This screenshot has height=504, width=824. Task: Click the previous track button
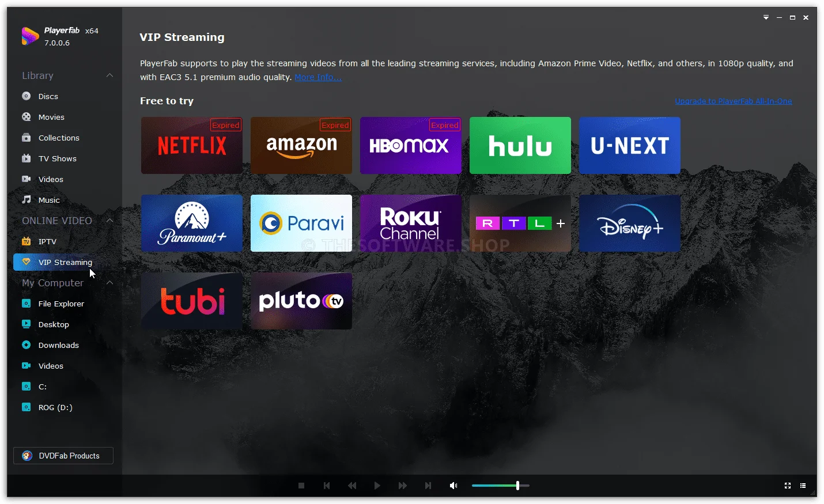(327, 486)
